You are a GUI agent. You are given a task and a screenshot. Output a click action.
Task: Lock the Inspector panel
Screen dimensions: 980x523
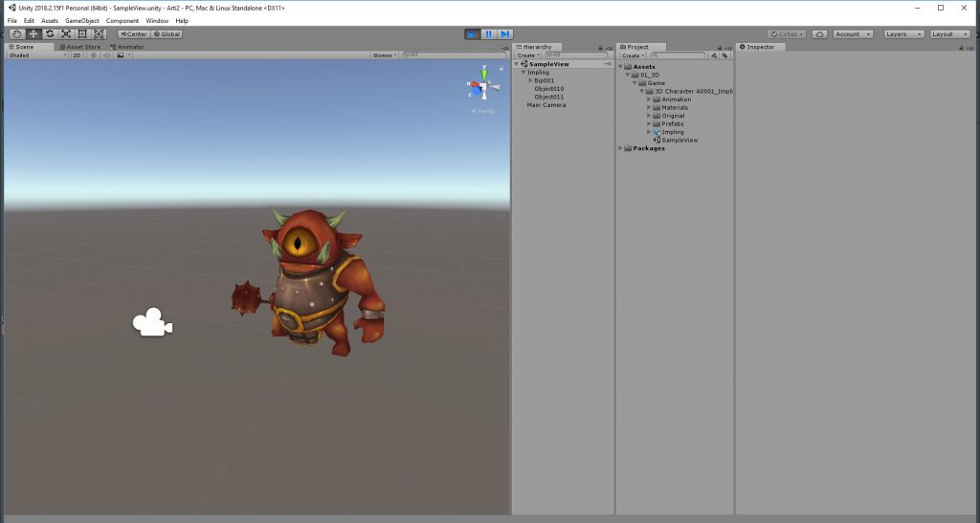click(x=963, y=48)
